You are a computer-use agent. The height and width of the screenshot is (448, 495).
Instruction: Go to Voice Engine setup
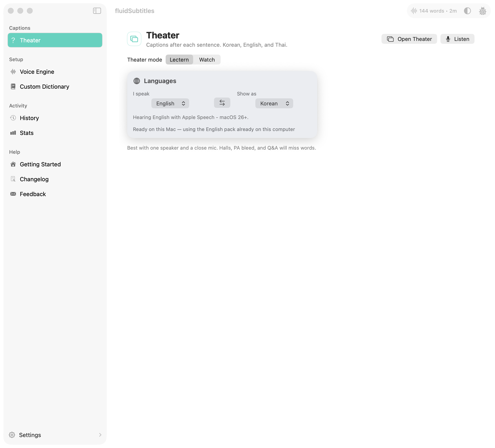tap(55, 72)
